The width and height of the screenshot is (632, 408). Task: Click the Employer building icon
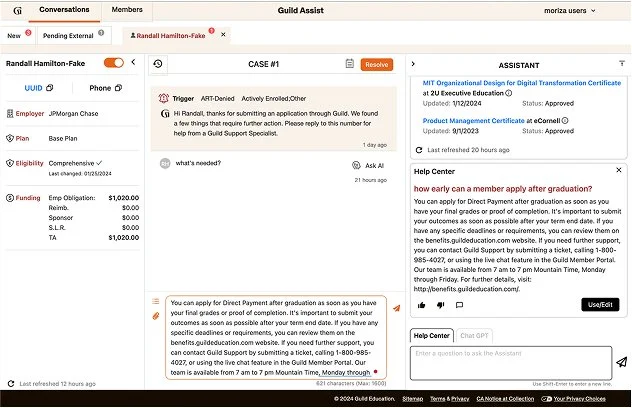click(10, 114)
